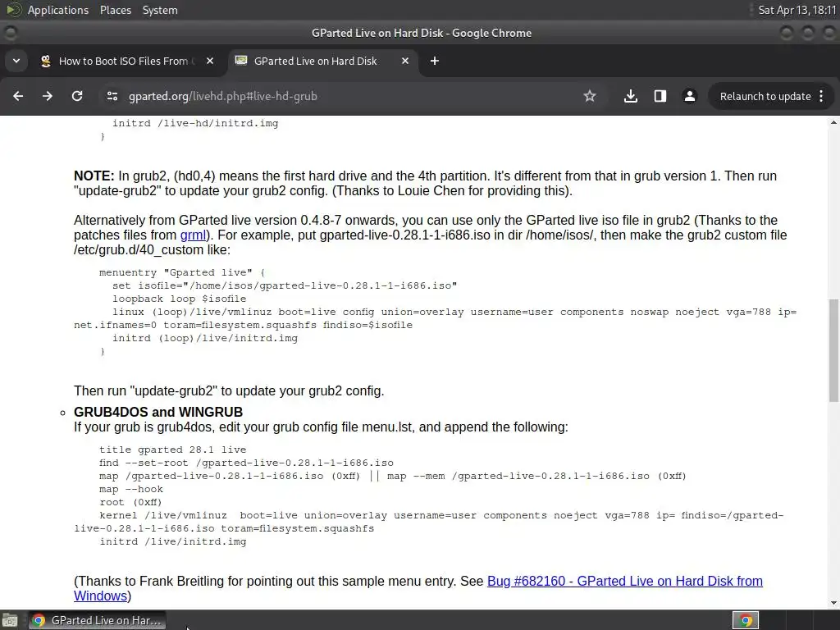Click the 'menuentry "Gparted live" {' code line
Image resolution: width=840 pixels, height=630 pixels.
point(182,272)
